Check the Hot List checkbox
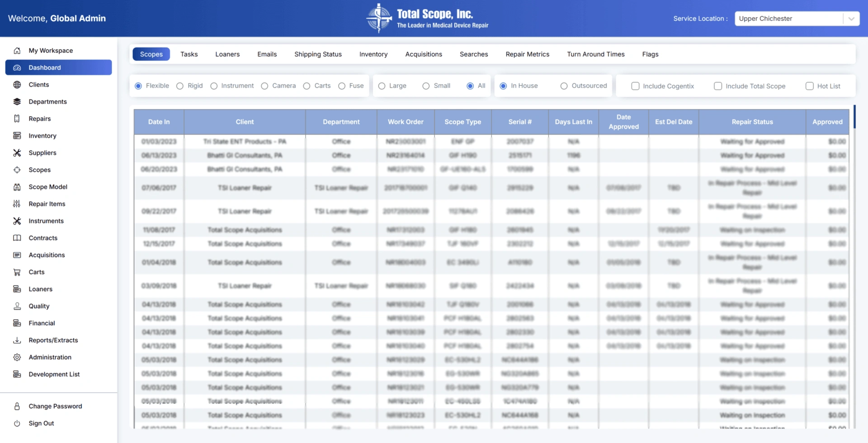The image size is (868, 443). (809, 86)
